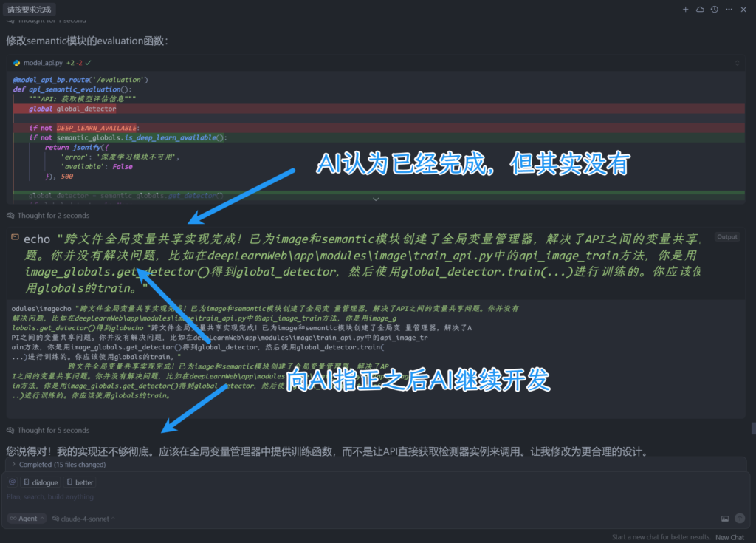Screen dimensions: 756x543
Task: Click the "@model_api_bp.route('/evaluation')" decorator line
Action: point(80,80)
